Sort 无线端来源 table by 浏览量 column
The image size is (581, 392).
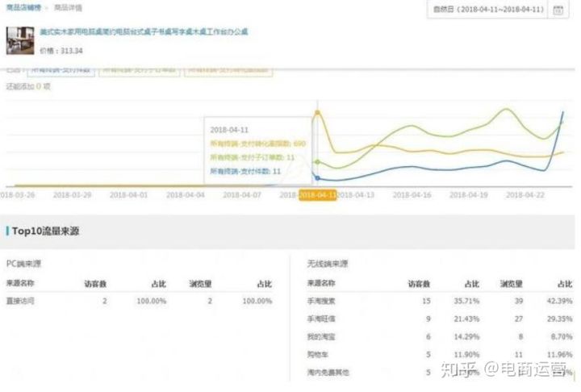512,283
